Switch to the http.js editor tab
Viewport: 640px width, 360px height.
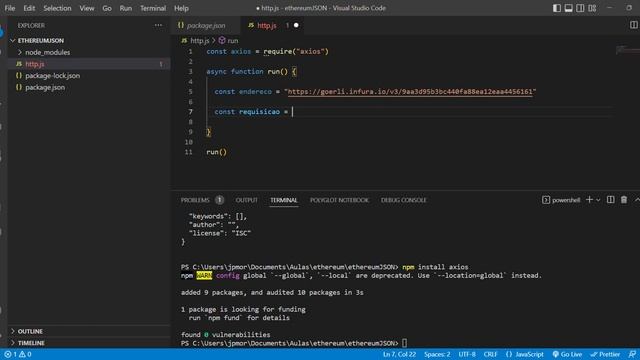(x=267, y=25)
